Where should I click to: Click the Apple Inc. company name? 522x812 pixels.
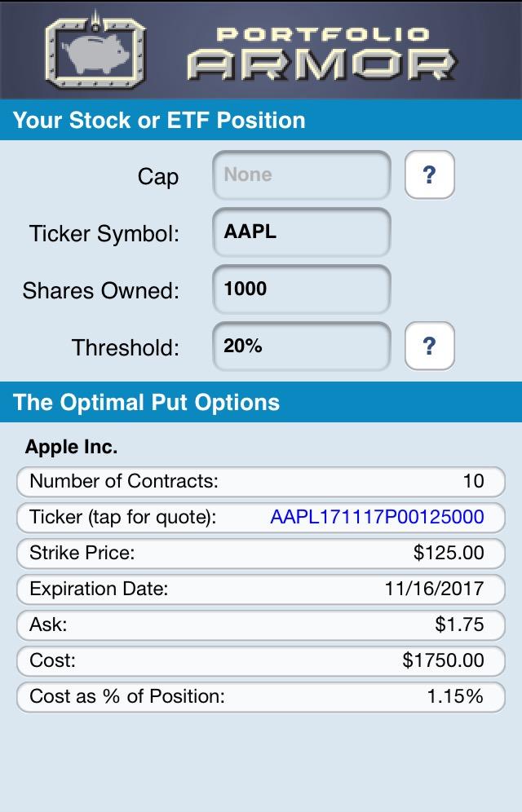point(72,447)
